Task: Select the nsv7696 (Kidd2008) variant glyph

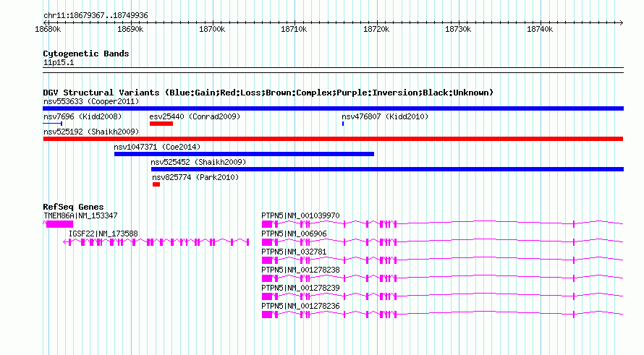Action: (x=53, y=123)
